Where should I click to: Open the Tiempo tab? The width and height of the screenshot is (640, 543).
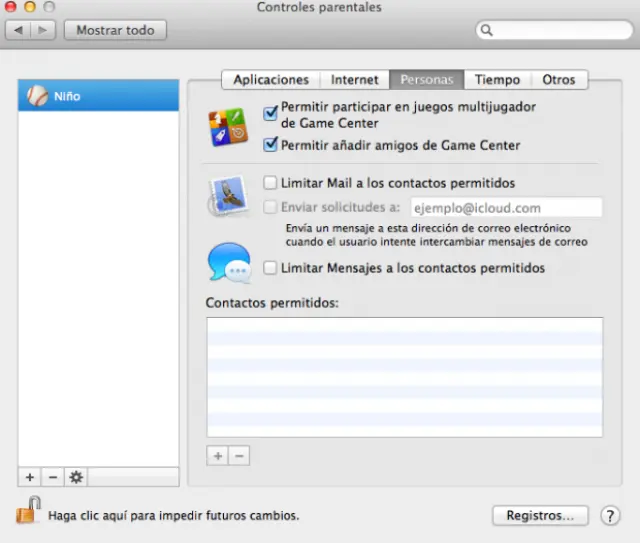pyautogui.click(x=497, y=80)
